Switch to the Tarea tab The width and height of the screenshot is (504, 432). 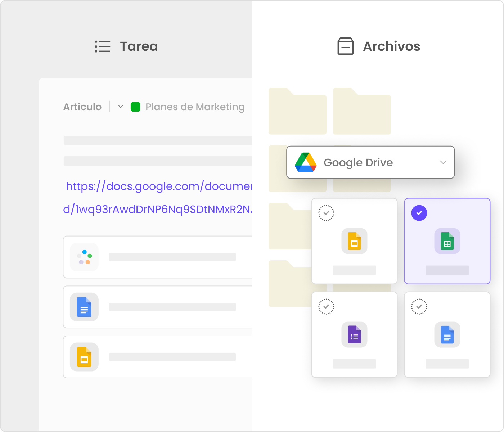tap(126, 46)
